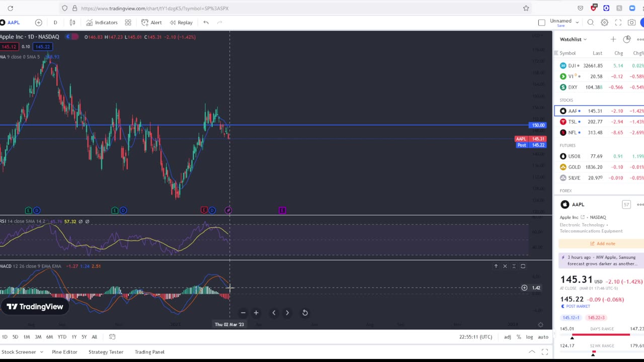Image resolution: width=644 pixels, height=362 pixels.
Task: Open the candlestick chart style menu
Action: [72, 22]
